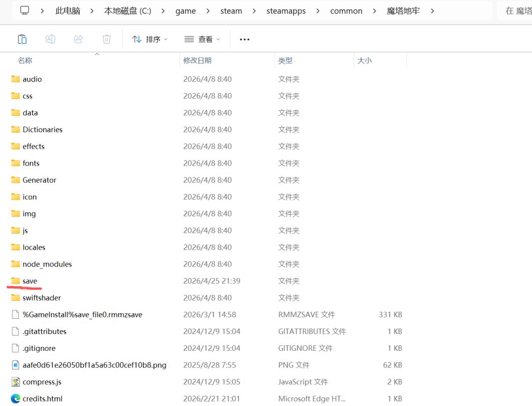
Task: Expand chevron after steam in breadcrumb
Action: (254, 11)
